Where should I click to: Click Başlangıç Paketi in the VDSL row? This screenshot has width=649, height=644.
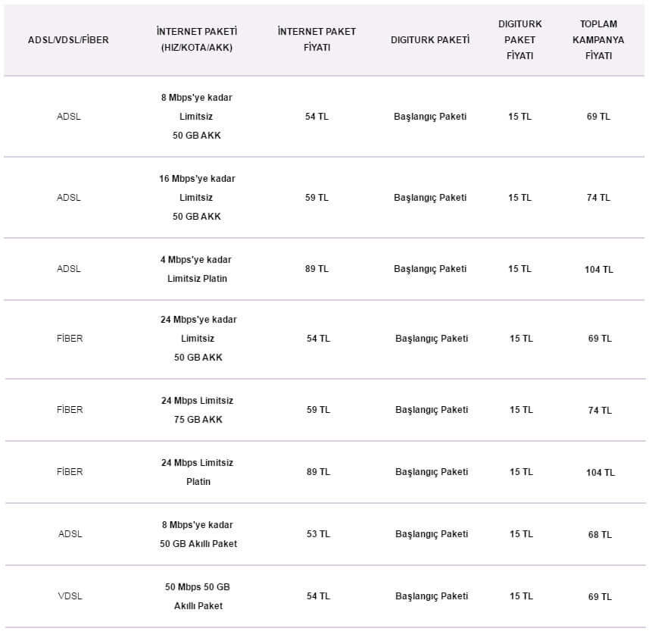click(432, 596)
